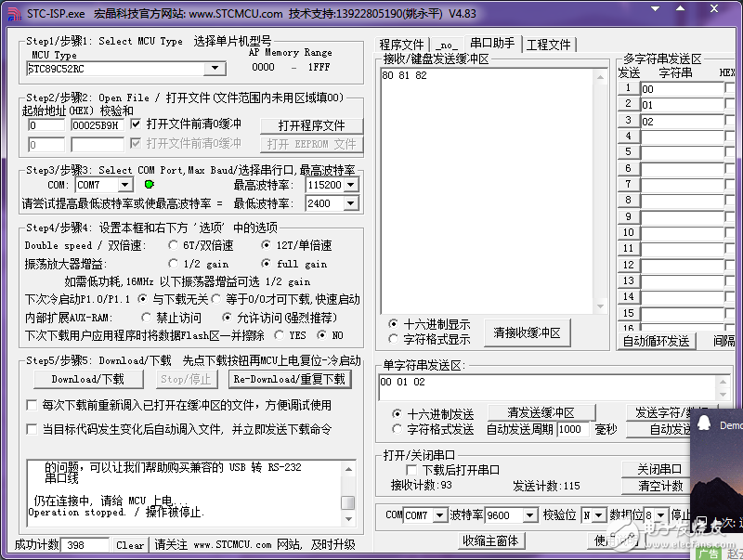Toggle 下载后打开串口 checkbox

click(411, 470)
